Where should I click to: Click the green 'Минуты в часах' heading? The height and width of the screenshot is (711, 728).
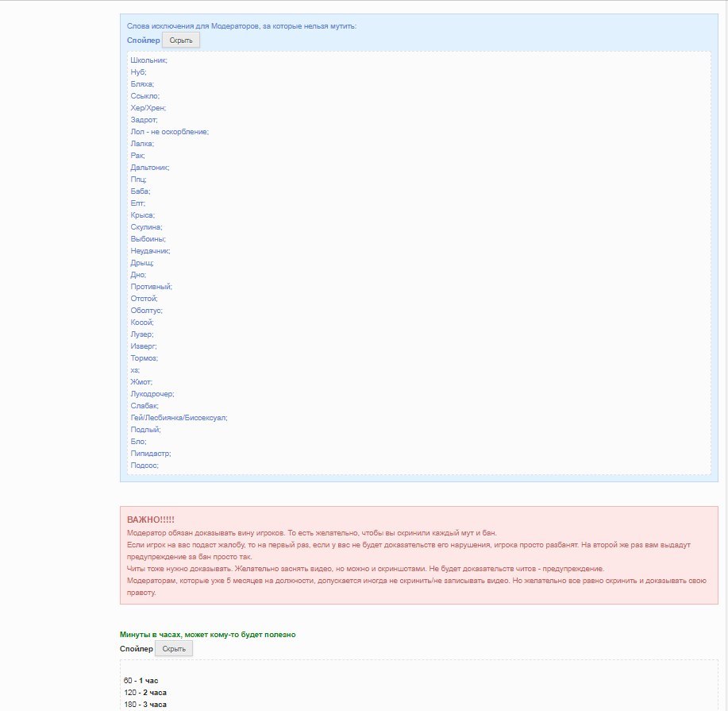207,635
